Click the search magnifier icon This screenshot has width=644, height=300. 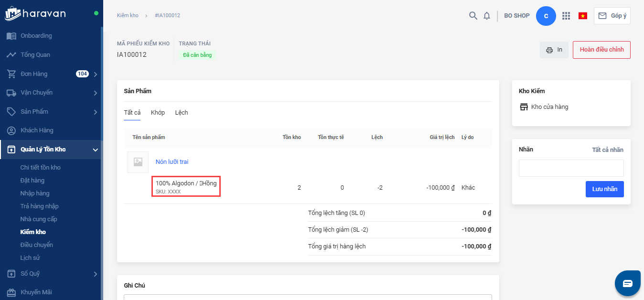coord(473,16)
